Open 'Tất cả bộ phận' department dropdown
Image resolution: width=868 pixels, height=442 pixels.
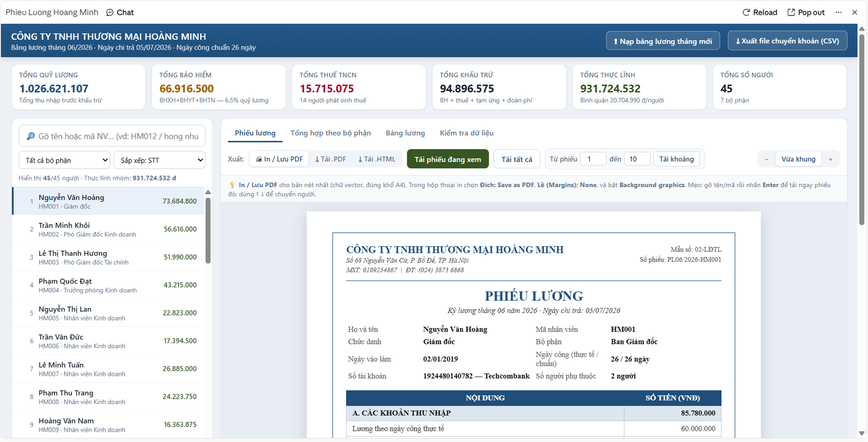pos(65,160)
